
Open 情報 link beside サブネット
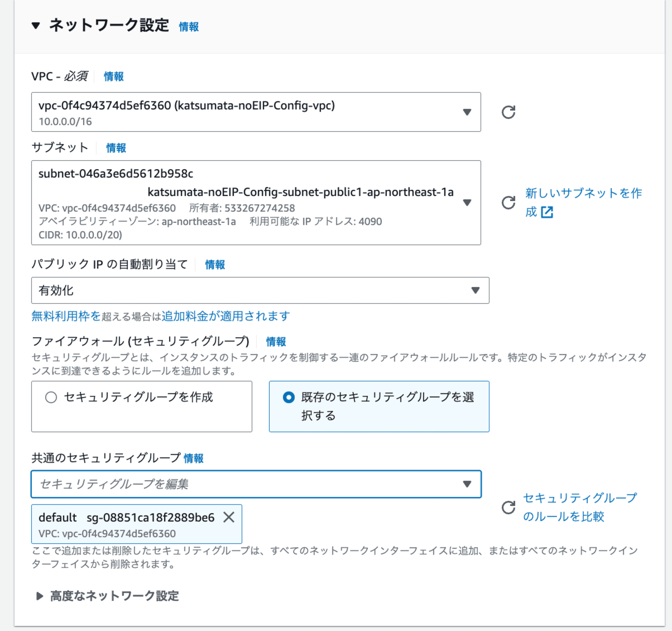(x=116, y=148)
